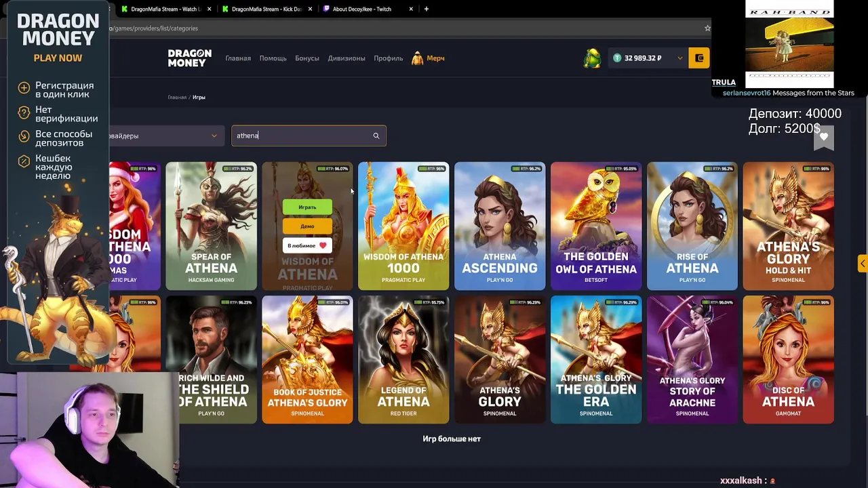Screen dimensions: 868x488
Task: Open Spear of Athena game card
Action: pyautogui.click(x=211, y=226)
